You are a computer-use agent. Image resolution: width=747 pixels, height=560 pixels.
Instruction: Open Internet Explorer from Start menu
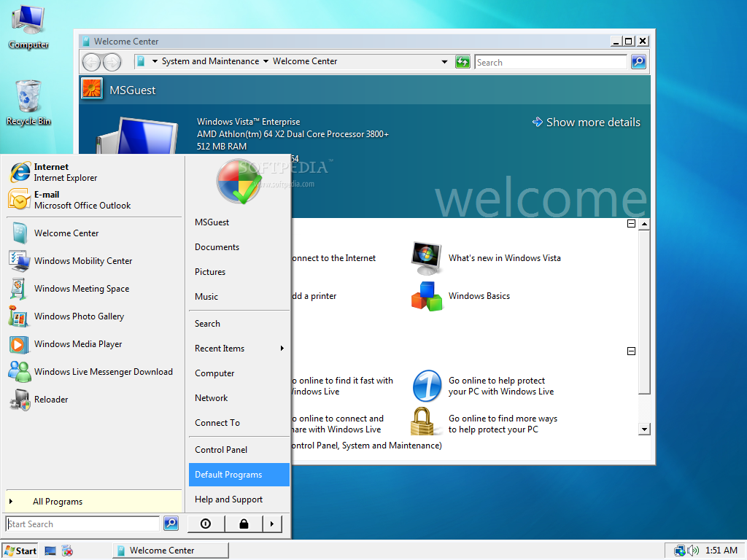[x=20, y=172]
